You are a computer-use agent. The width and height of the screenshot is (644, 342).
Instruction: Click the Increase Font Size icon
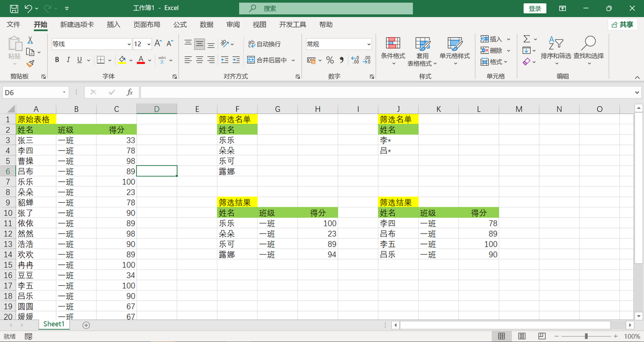click(158, 44)
